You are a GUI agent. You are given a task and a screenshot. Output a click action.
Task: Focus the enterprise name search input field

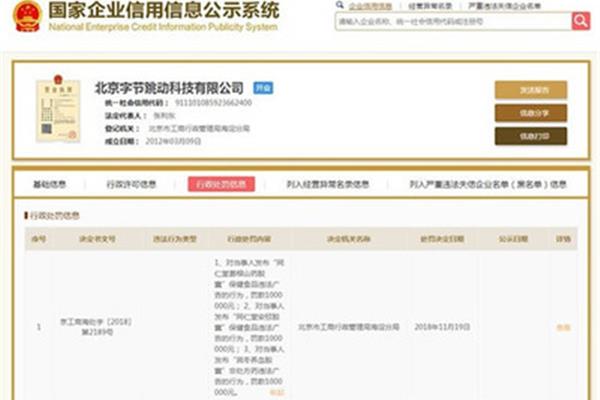453,21
